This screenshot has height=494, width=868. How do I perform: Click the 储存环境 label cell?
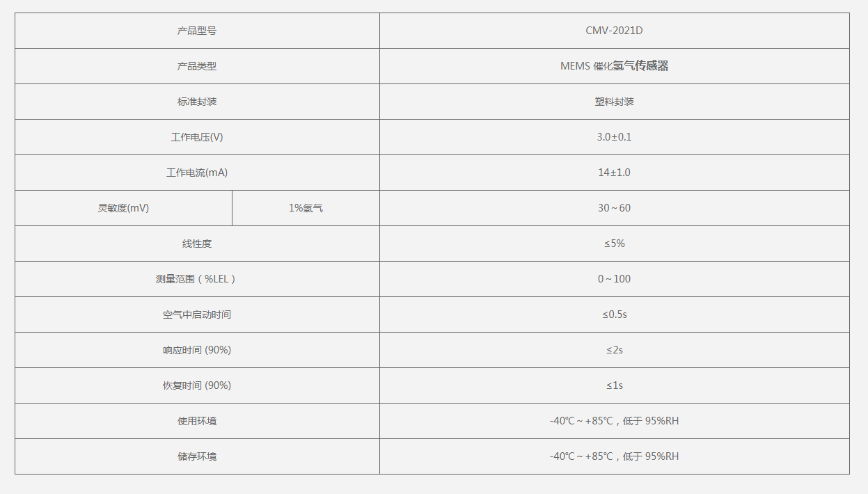pos(197,456)
